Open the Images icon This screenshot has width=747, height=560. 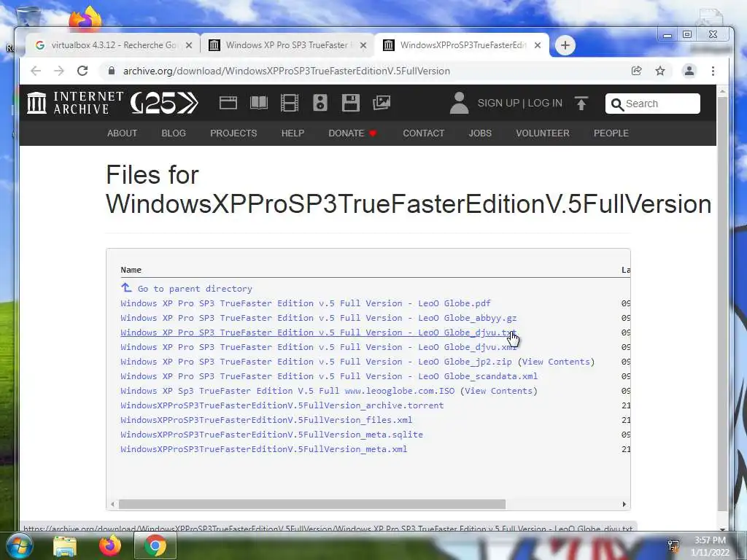[x=381, y=103]
